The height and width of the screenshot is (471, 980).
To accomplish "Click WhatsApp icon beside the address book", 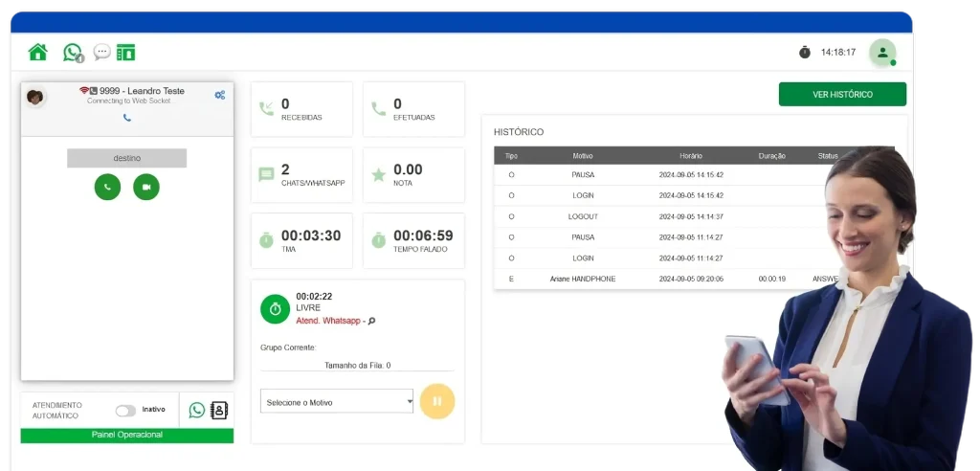I will pyautogui.click(x=197, y=410).
